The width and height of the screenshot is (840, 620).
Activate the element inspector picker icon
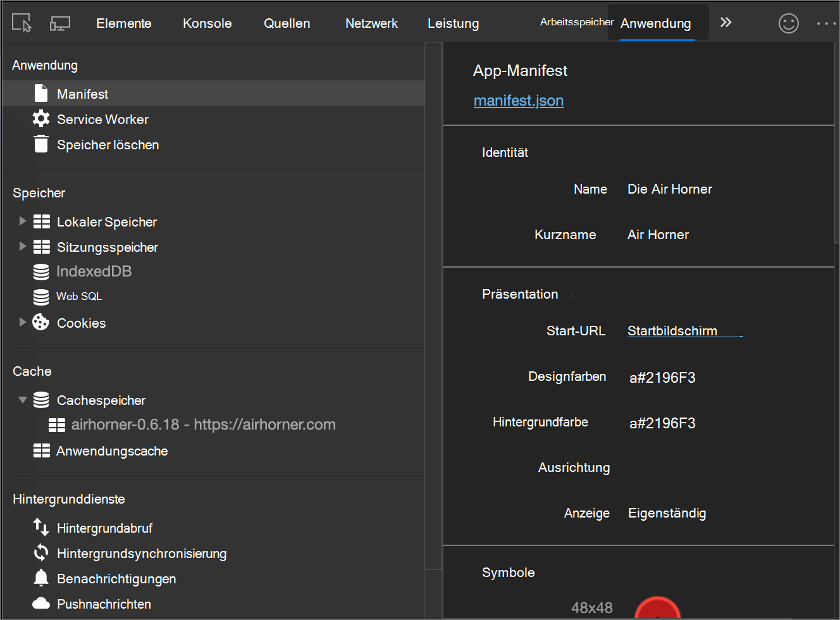tap(22, 23)
